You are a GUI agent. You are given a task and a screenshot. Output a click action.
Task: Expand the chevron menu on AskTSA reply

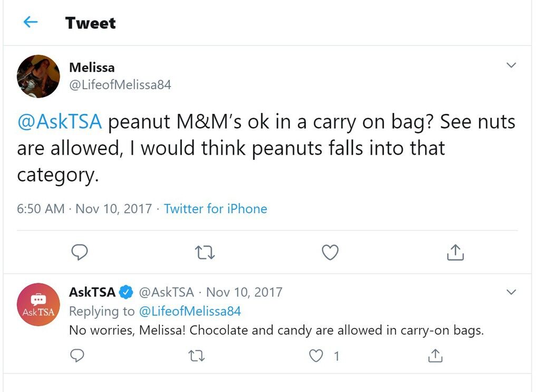[x=512, y=292]
